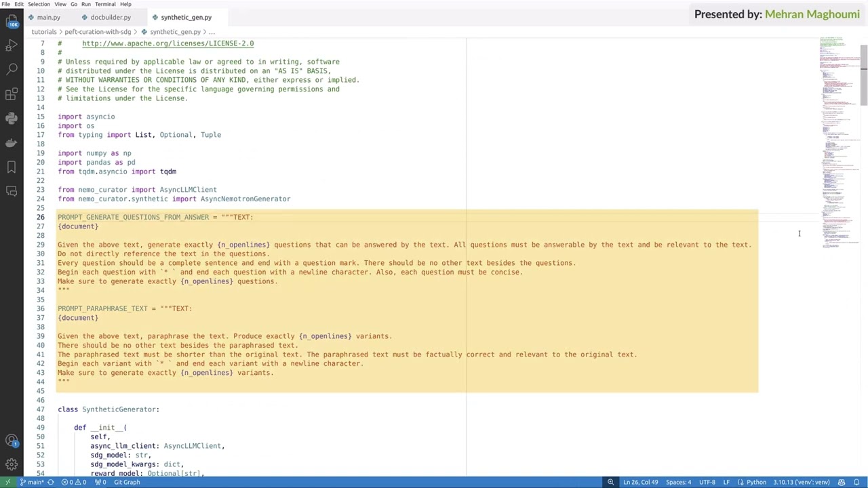Open the Extensions view
This screenshot has height=488, width=868.
point(12,94)
